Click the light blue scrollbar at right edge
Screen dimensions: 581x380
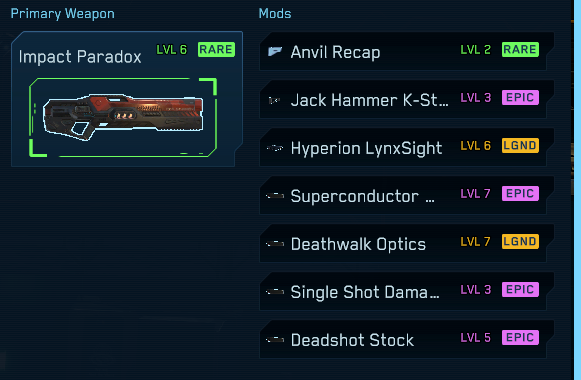coord(577,190)
